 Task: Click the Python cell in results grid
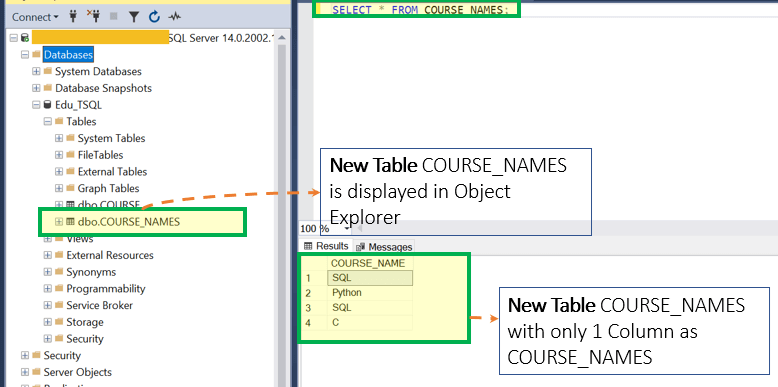(370, 293)
